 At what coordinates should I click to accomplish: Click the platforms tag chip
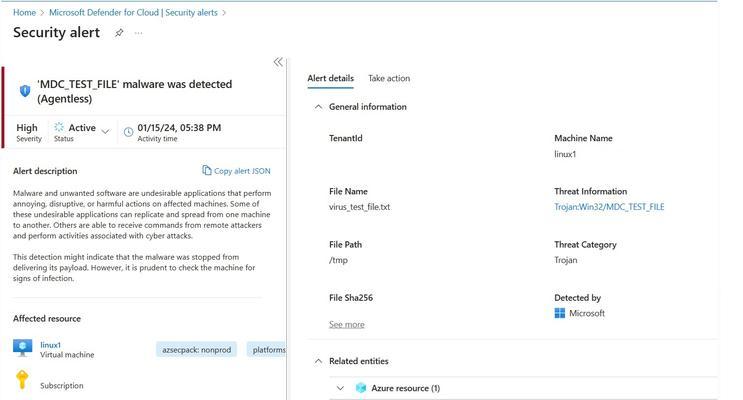click(x=266, y=350)
